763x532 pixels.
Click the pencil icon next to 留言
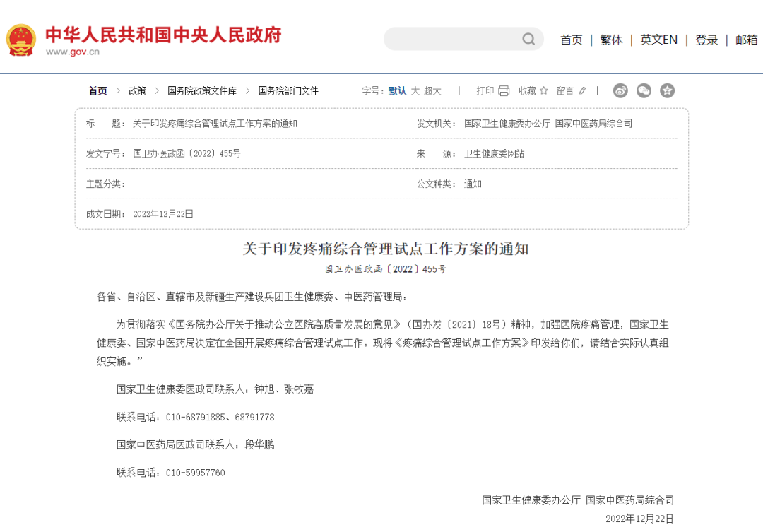(583, 90)
